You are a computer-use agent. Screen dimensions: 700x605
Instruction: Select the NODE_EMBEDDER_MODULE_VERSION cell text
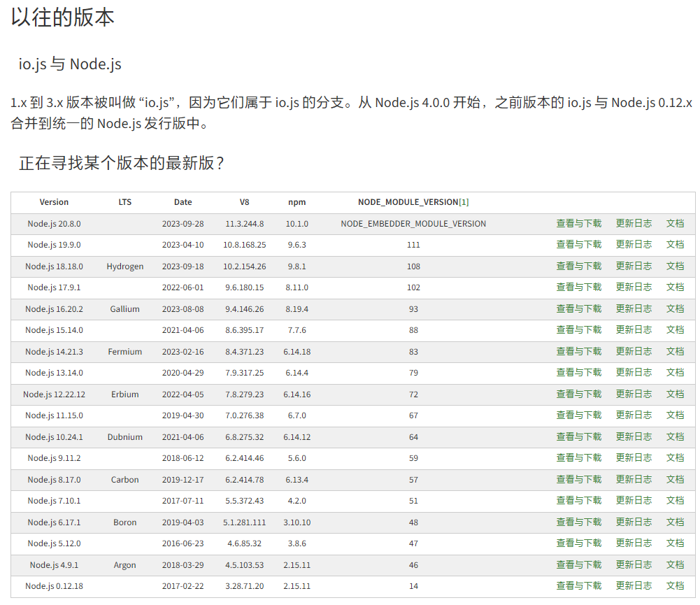[413, 224]
